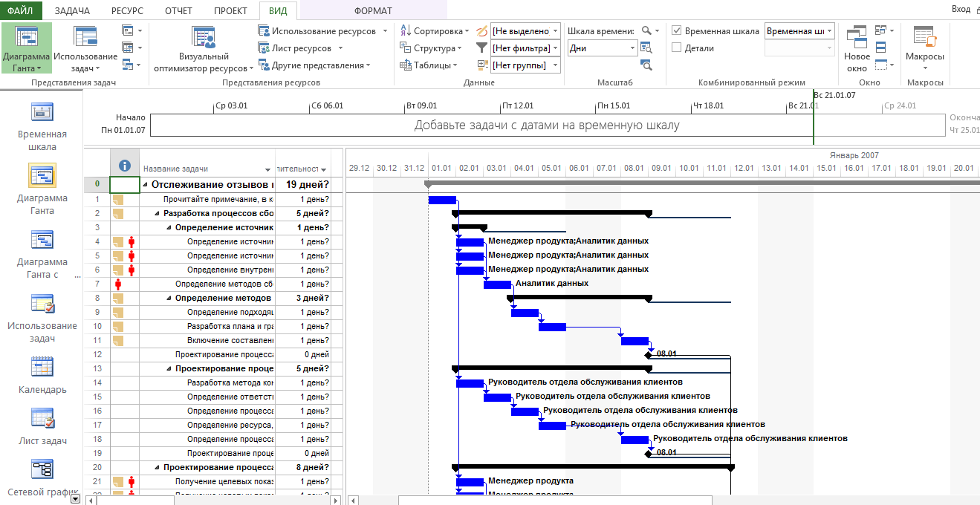Select Диаграмма Ганта с... in the view bar
Viewport: 980px width, 505px height.
42,253
